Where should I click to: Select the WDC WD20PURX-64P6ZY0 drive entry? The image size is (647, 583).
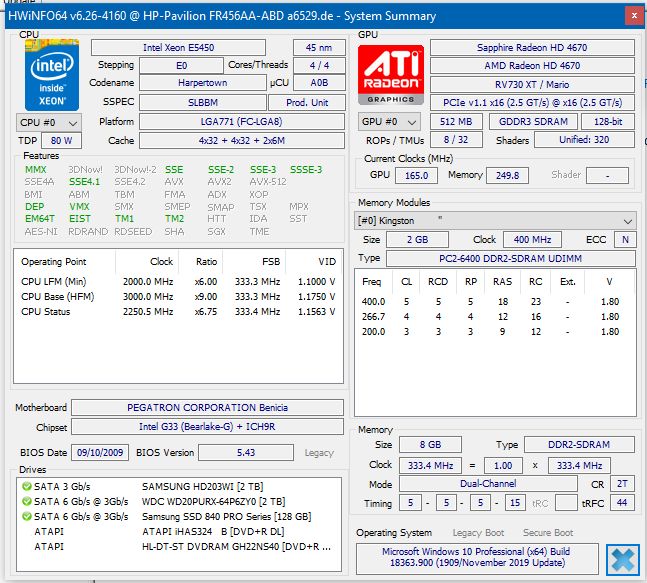[x=178, y=501]
